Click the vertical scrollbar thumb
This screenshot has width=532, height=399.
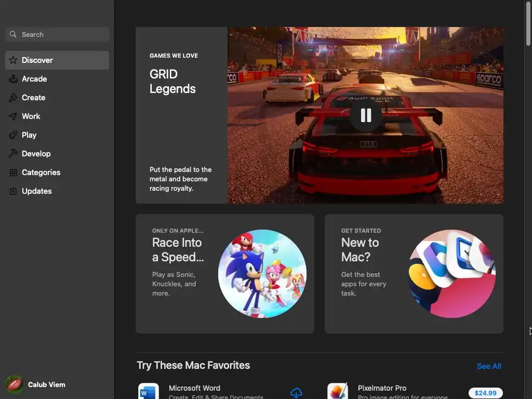pyautogui.click(x=528, y=23)
